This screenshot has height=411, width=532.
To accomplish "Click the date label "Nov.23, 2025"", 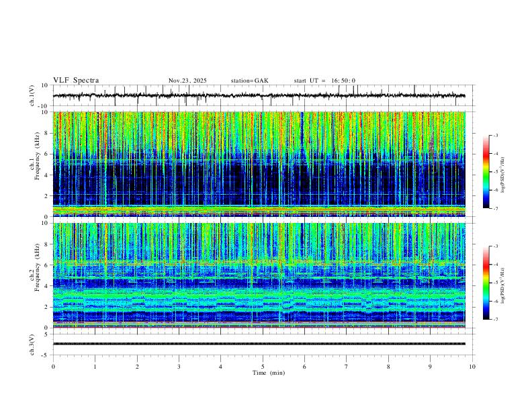I will point(187,81).
